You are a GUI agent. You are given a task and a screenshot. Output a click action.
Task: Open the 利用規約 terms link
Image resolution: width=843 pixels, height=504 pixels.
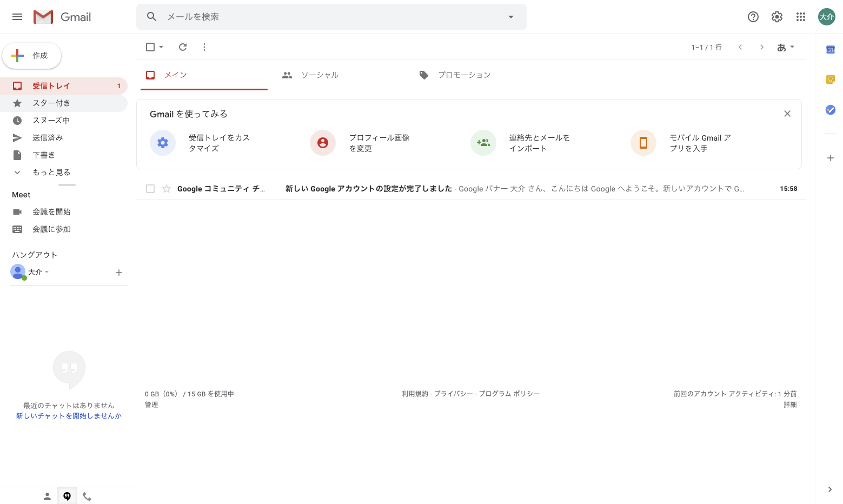pos(415,394)
